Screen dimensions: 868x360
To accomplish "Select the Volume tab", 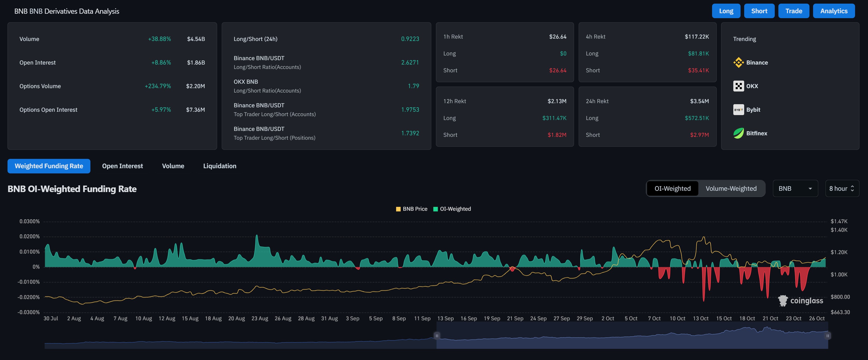I will pos(173,166).
